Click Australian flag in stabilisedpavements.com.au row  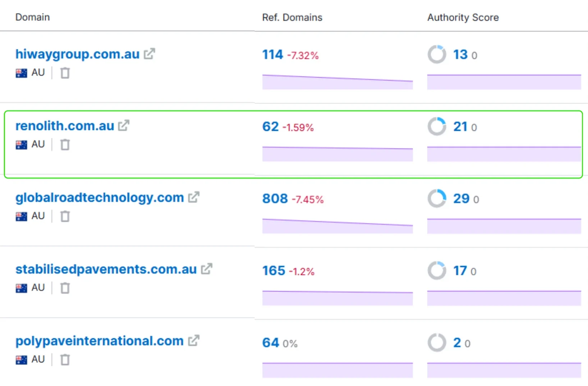(22, 289)
